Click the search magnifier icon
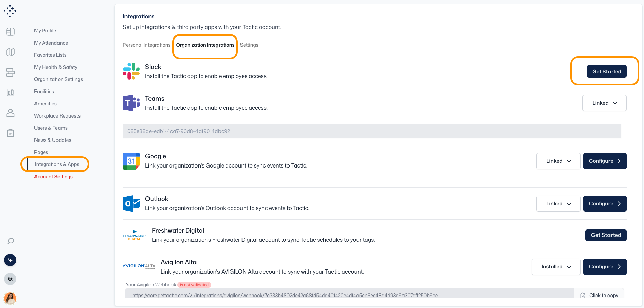 (x=10, y=241)
